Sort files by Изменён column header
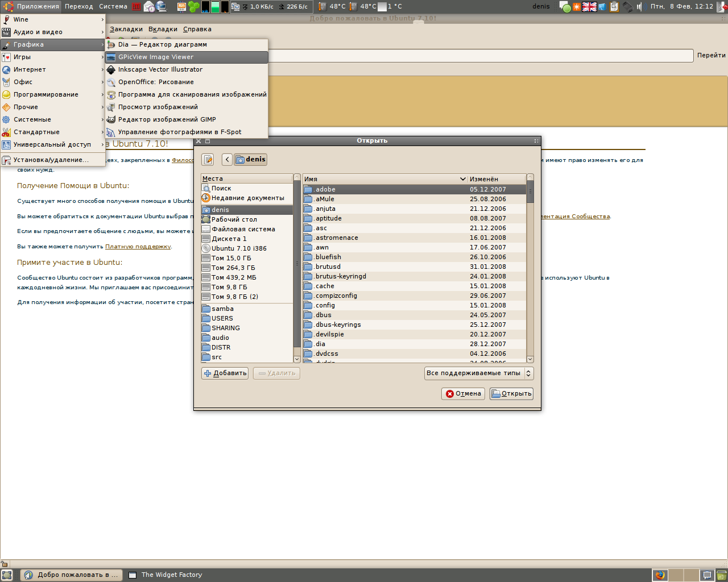Image resolution: width=728 pixels, height=582 pixels. tap(497, 178)
